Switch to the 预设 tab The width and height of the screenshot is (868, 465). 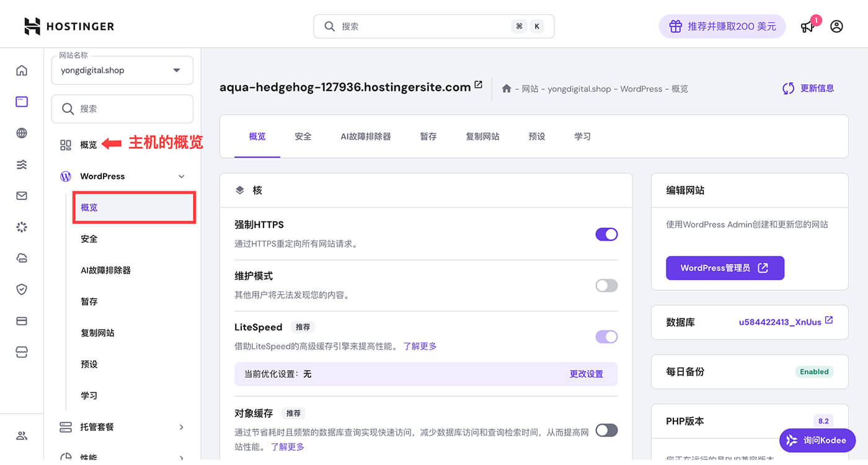coord(537,136)
